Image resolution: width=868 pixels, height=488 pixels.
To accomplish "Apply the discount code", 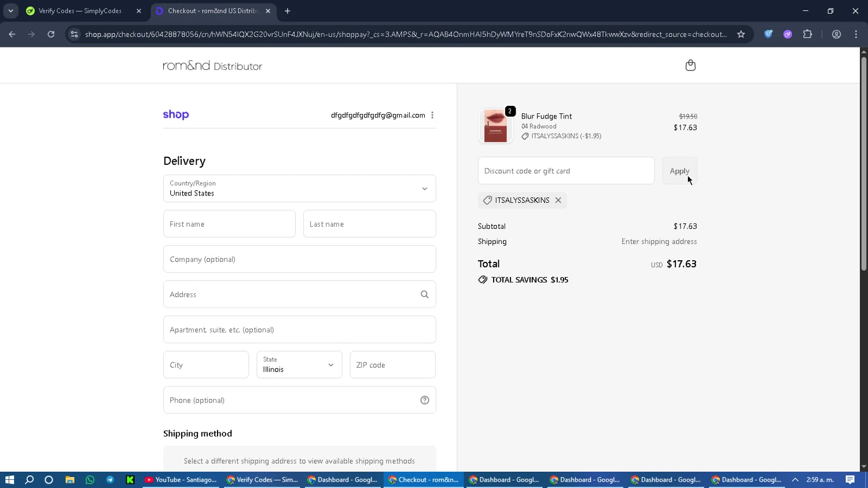I will tap(679, 171).
